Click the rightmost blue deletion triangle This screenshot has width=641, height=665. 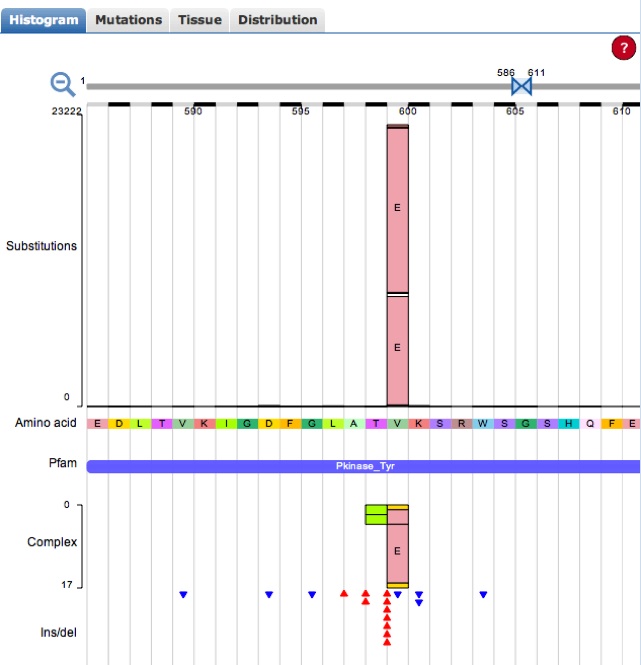coord(483,595)
